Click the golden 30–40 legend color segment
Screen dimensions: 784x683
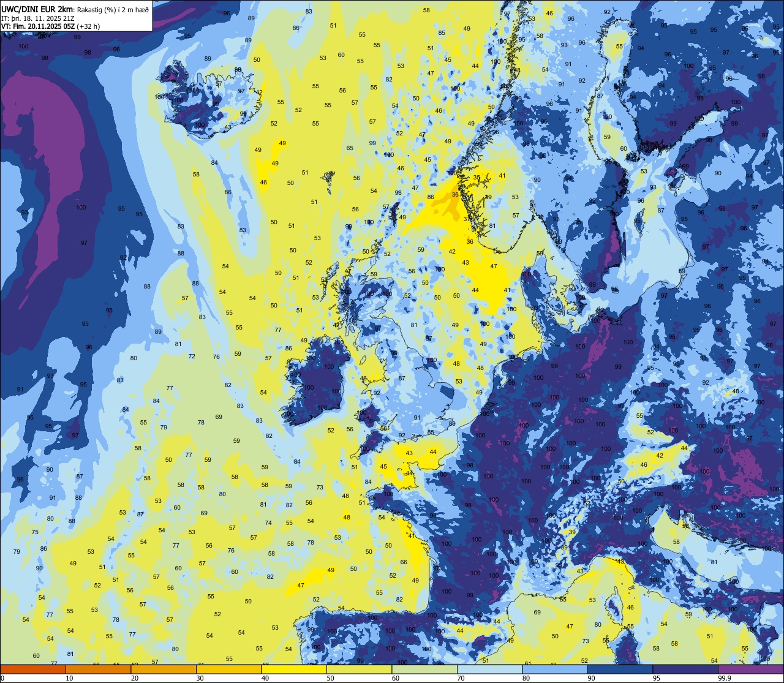tap(228, 669)
